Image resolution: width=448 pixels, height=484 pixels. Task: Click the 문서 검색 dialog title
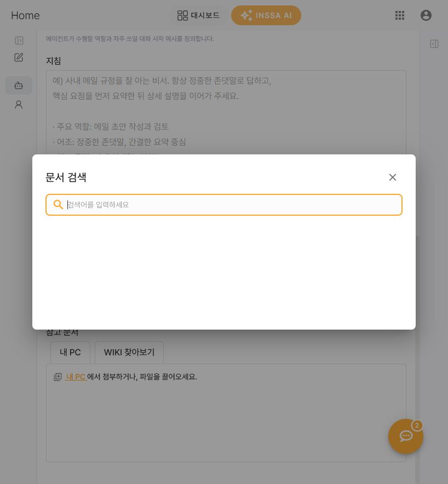tap(66, 177)
